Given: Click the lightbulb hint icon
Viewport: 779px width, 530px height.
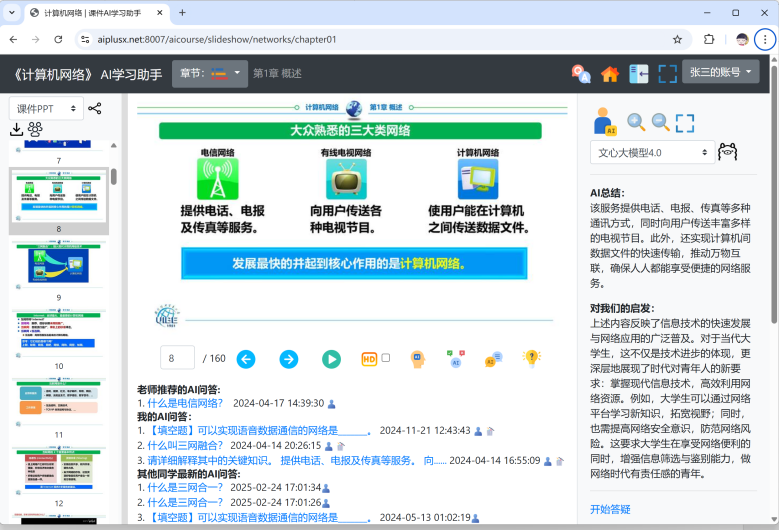Looking at the screenshot, I should (534, 359).
